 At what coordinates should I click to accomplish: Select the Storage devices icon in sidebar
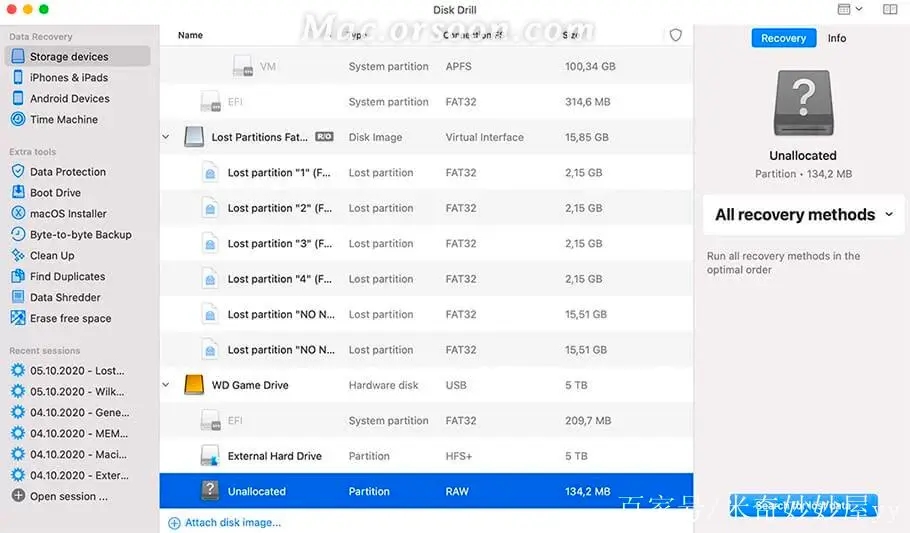click(18, 56)
